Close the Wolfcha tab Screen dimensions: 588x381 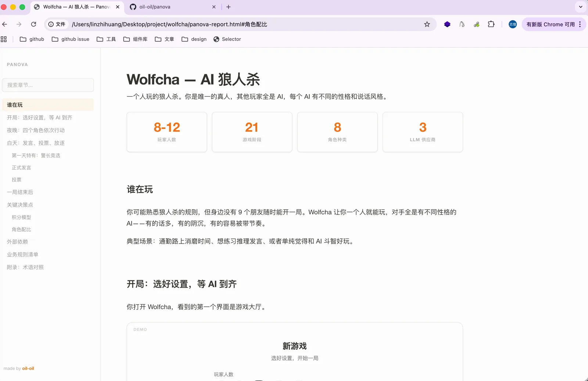coord(118,7)
